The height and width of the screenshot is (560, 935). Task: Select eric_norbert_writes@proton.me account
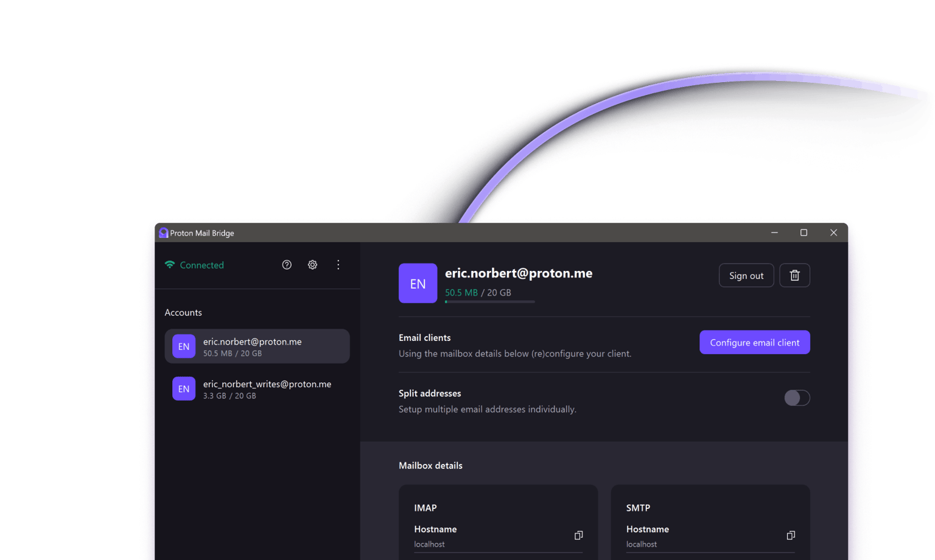[x=257, y=389]
